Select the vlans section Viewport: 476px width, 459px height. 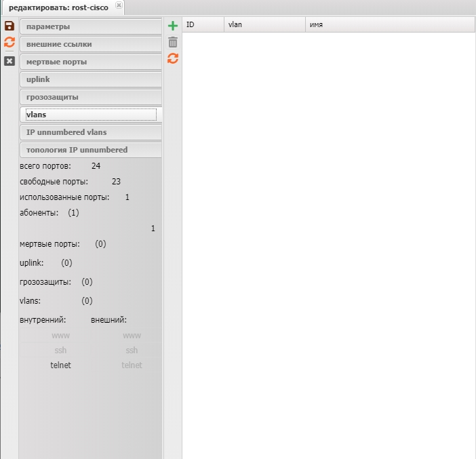pyautogui.click(x=91, y=115)
